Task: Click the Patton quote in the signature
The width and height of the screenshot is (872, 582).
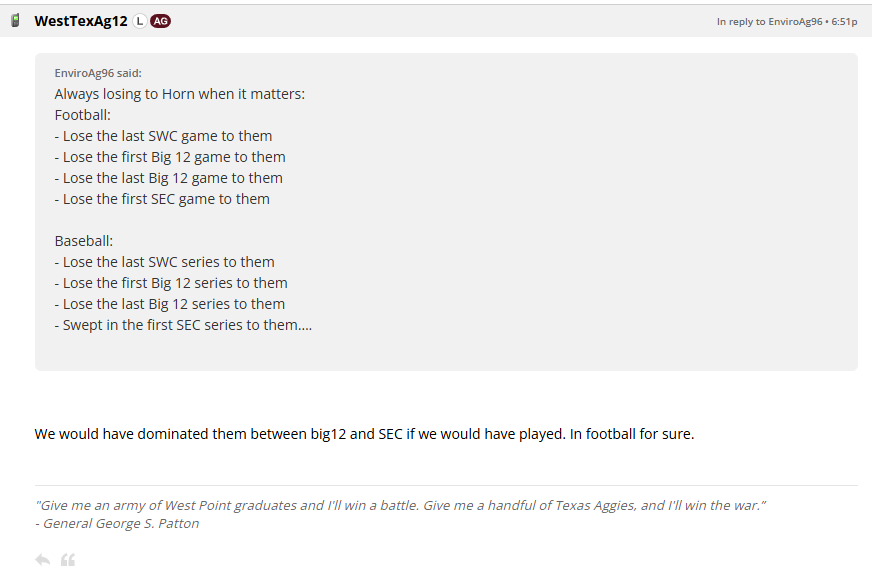Action: pos(400,505)
